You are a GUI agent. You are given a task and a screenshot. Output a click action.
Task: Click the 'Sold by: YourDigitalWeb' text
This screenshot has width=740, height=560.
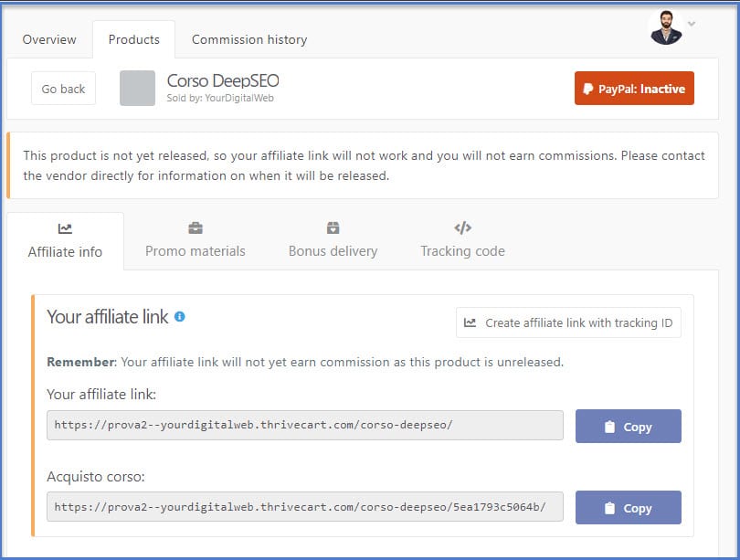tap(220, 98)
